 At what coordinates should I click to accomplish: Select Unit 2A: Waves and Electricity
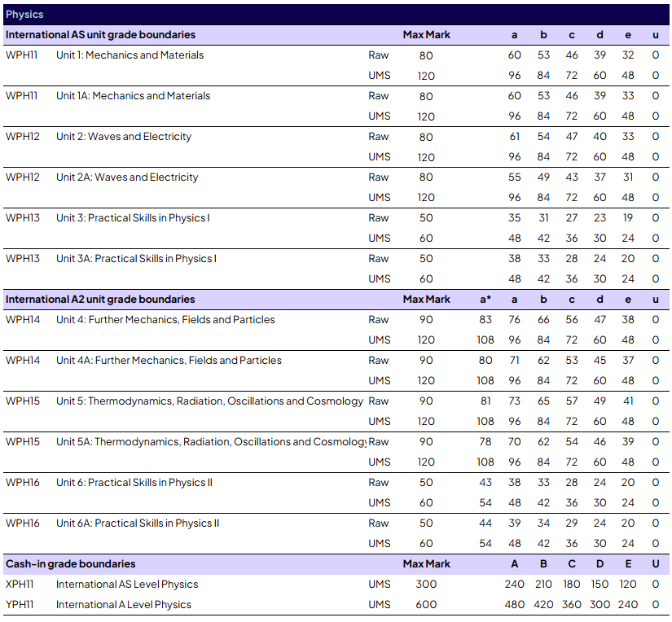click(x=127, y=177)
